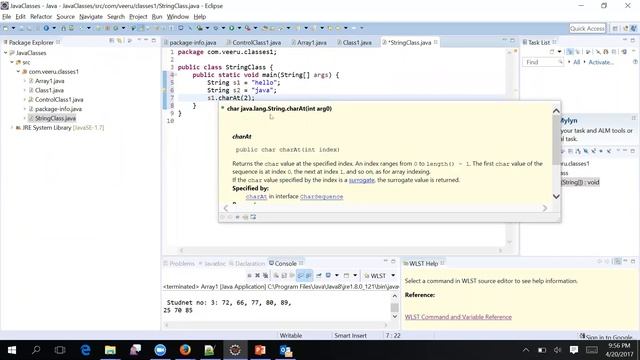
Task: Click the editor horizontal scrollbar
Action: 341,250
